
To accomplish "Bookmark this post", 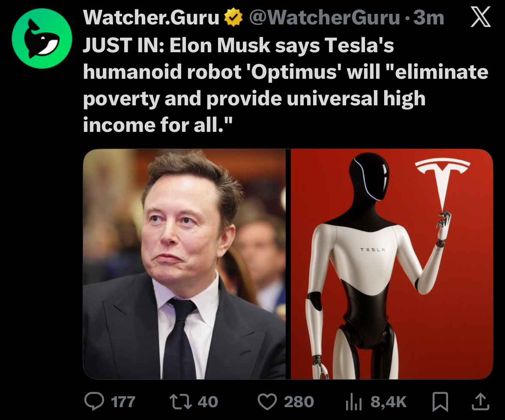I will (440, 402).
